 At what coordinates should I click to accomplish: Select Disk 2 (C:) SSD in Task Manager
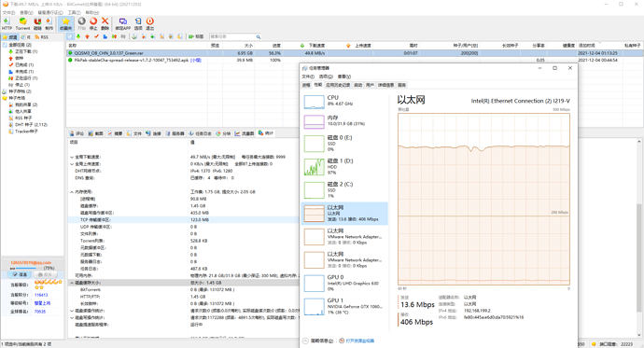(344, 190)
